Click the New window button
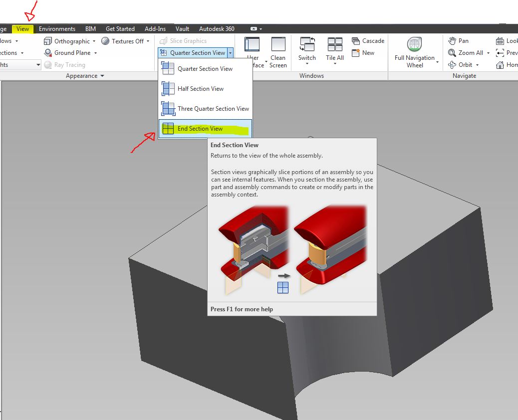 [x=364, y=53]
